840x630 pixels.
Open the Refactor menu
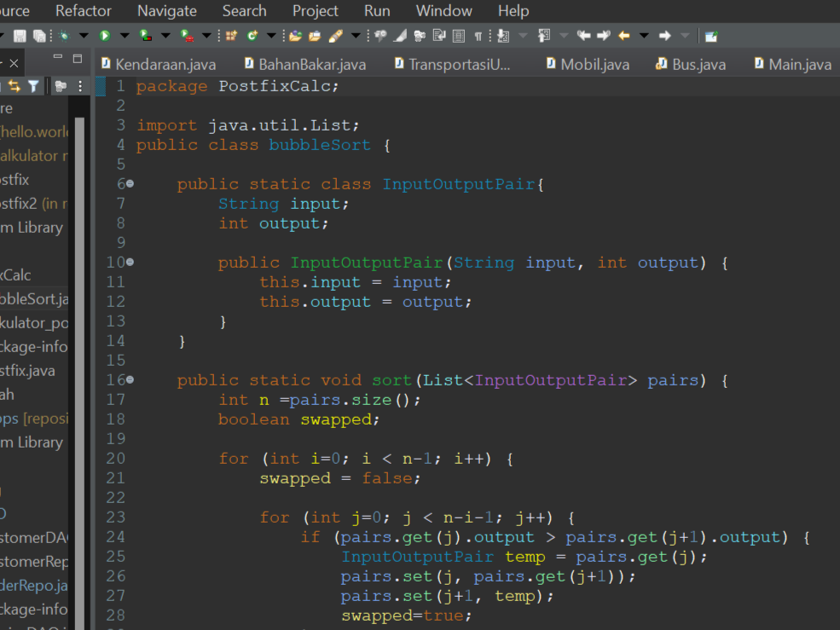(84, 11)
